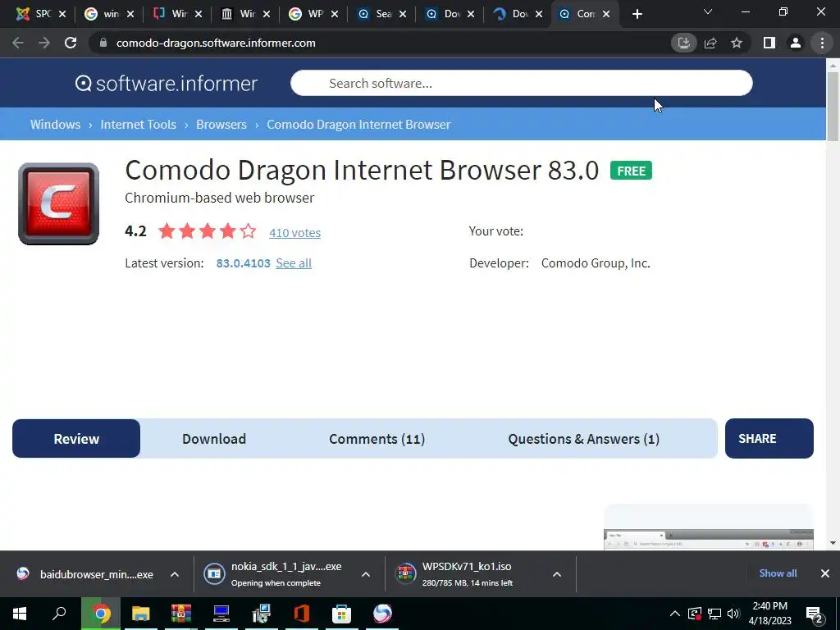Open the Browsers breadcrumb

coord(221,125)
